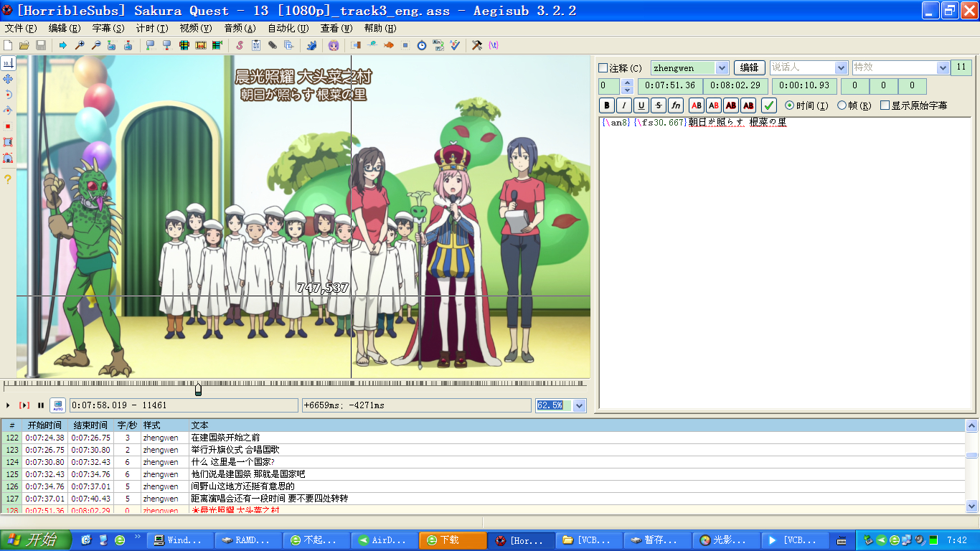Play the video with the play button
Image resolution: width=980 pixels, height=551 pixels.
coord(8,405)
